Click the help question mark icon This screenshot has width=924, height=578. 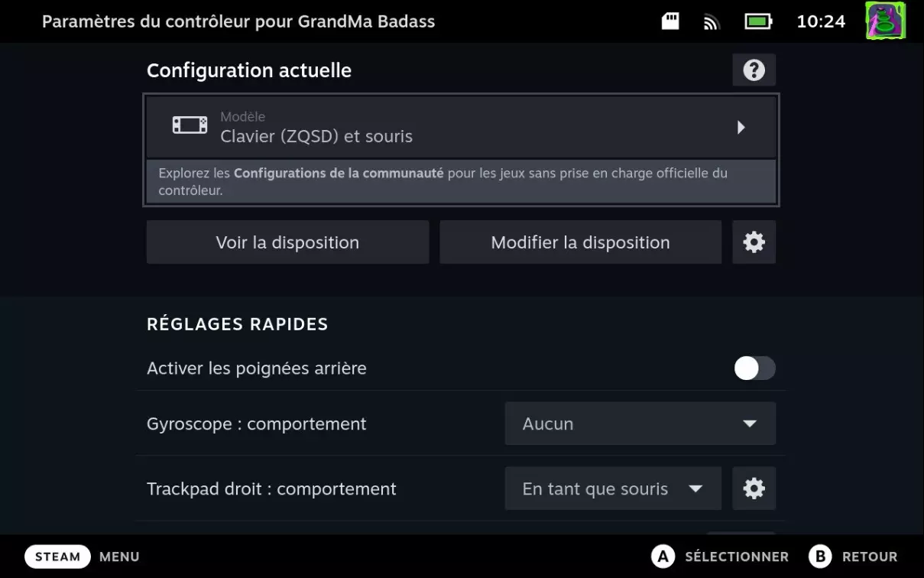754,70
